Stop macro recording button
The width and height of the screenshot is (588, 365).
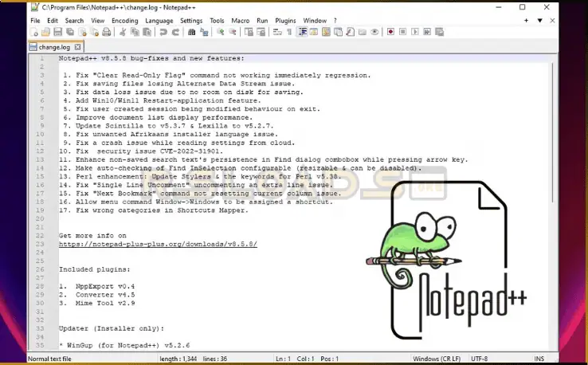point(402,32)
